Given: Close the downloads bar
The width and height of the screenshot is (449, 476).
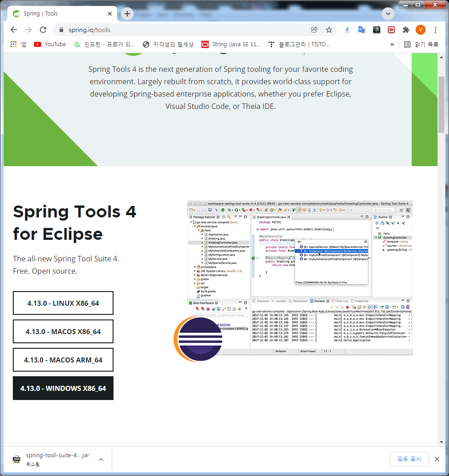Looking at the screenshot, I should [437, 459].
